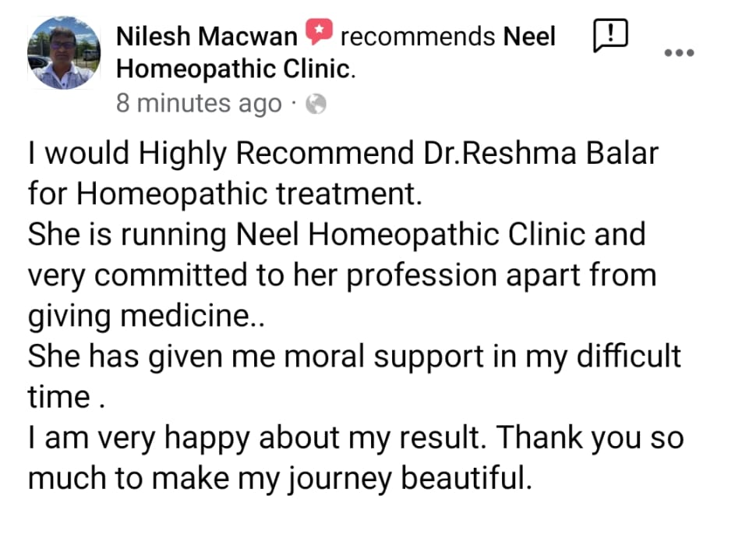
Task: Click Nilesh Macwan's profile picture
Action: [x=64, y=52]
